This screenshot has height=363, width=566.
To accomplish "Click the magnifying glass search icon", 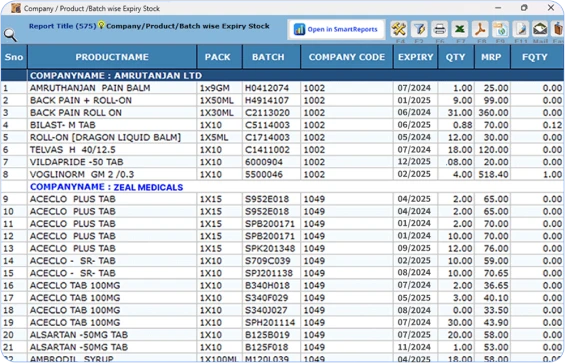I will pos(10,35).
